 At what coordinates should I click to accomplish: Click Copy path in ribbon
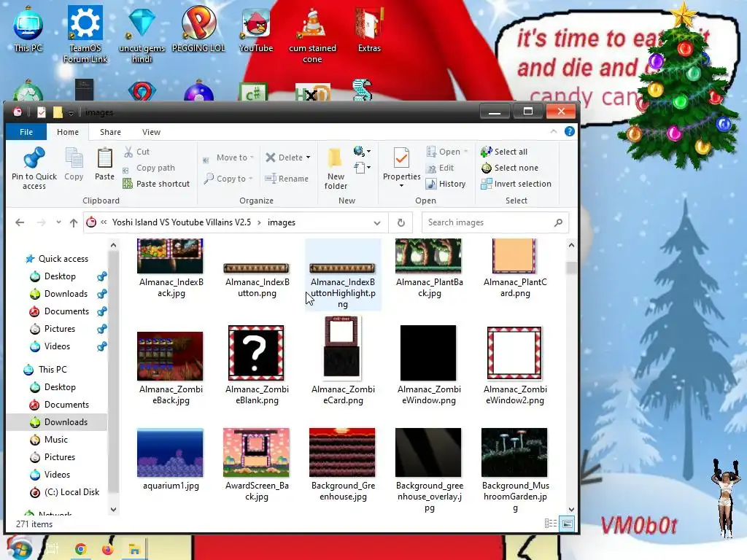(149, 168)
